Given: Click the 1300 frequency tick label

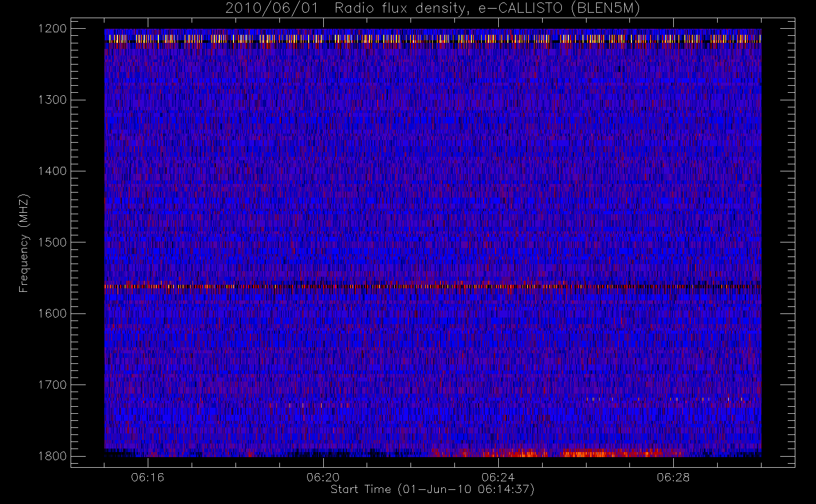Looking at the screenshot, I should [x=52, y=100].
